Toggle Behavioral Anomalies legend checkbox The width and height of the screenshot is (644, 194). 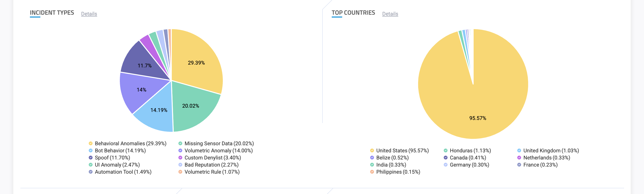point(91,143)
